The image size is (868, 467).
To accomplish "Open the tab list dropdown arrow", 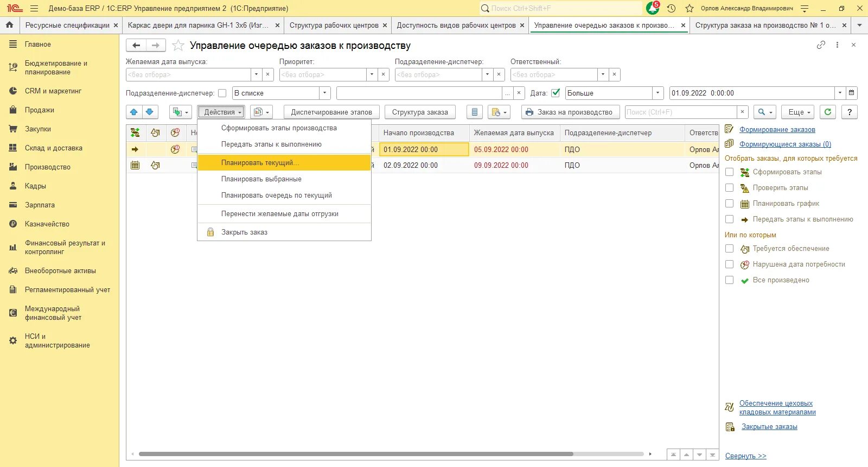I will pos(859,25).
